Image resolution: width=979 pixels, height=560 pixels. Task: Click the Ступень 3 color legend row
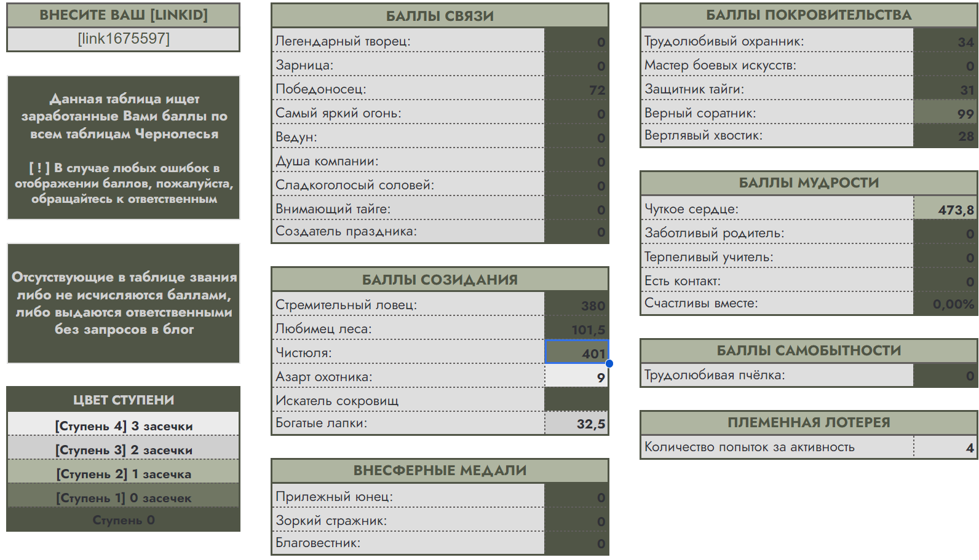click(x=123, y=449)
